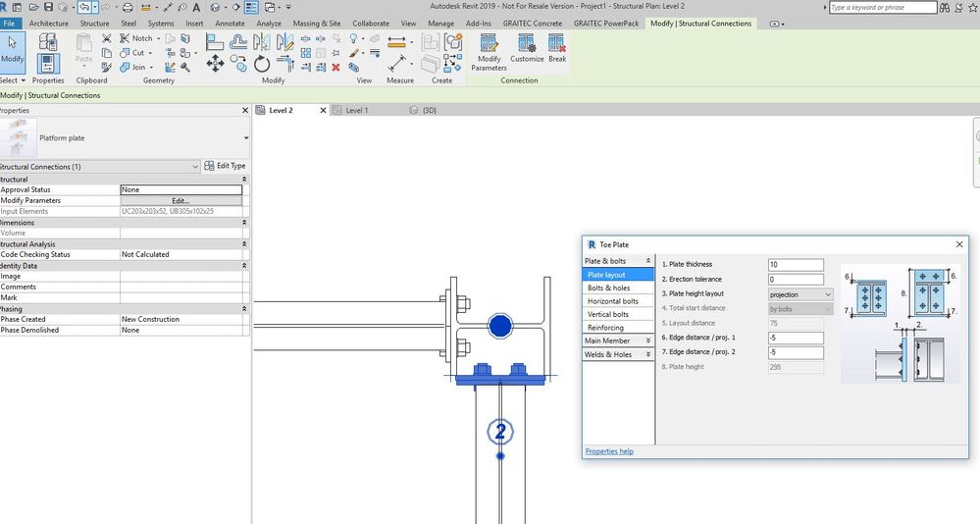Open the Platform plate type selector dropdown
Viewport: 980px width, 524px height.
pyautogui.click(x=245, y=138)
